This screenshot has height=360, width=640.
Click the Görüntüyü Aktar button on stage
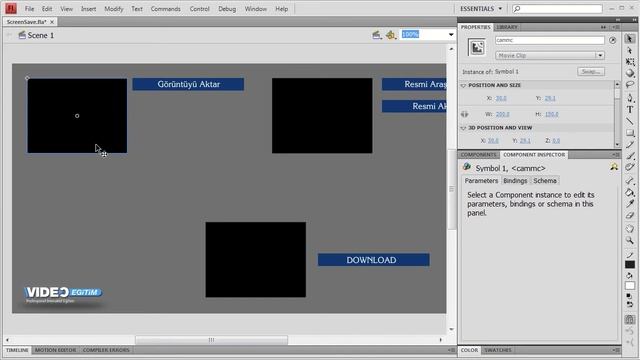[x=188, y=84]
